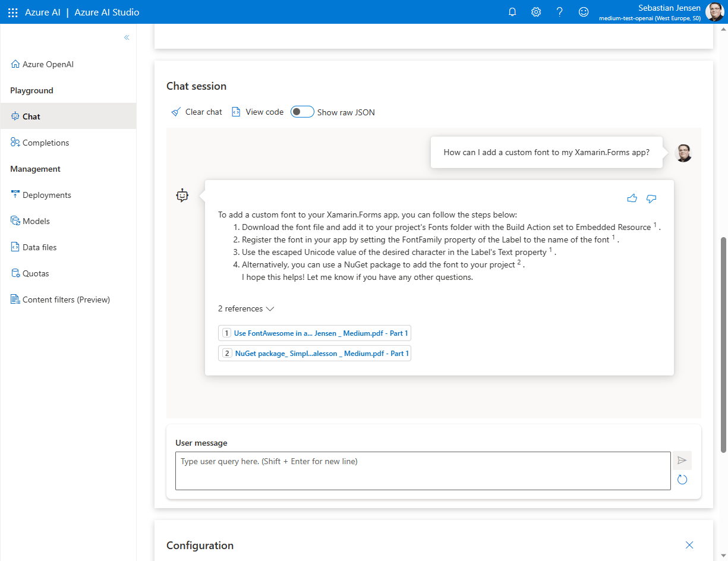Open the Use FontAwesome reference citation
This screenshot has width=728, height=561.
coord(314,333)
